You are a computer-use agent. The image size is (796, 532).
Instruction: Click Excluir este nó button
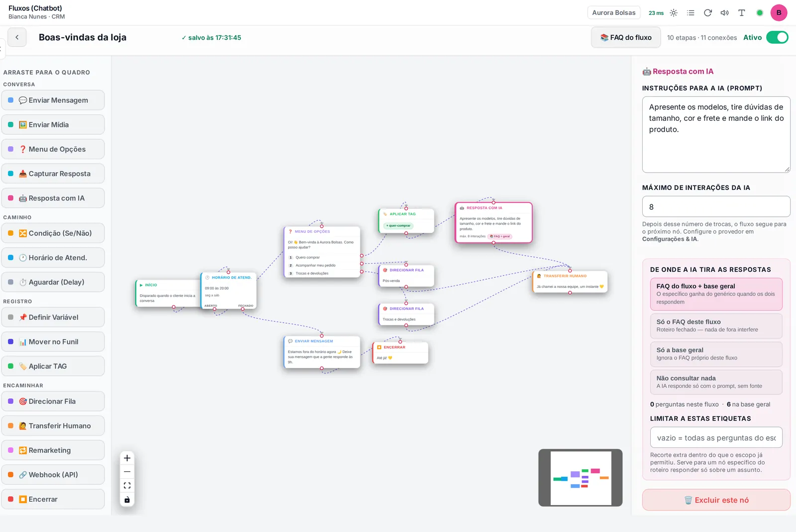click(x=716, y=500)
